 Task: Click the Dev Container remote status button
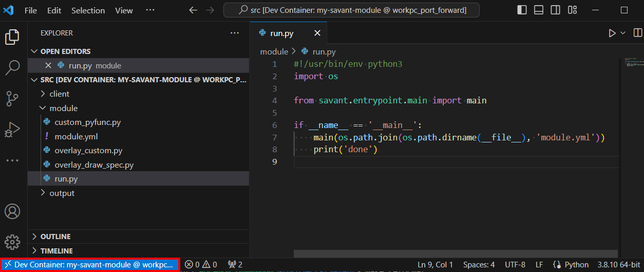pyautogui.click(x=90, y=265)
